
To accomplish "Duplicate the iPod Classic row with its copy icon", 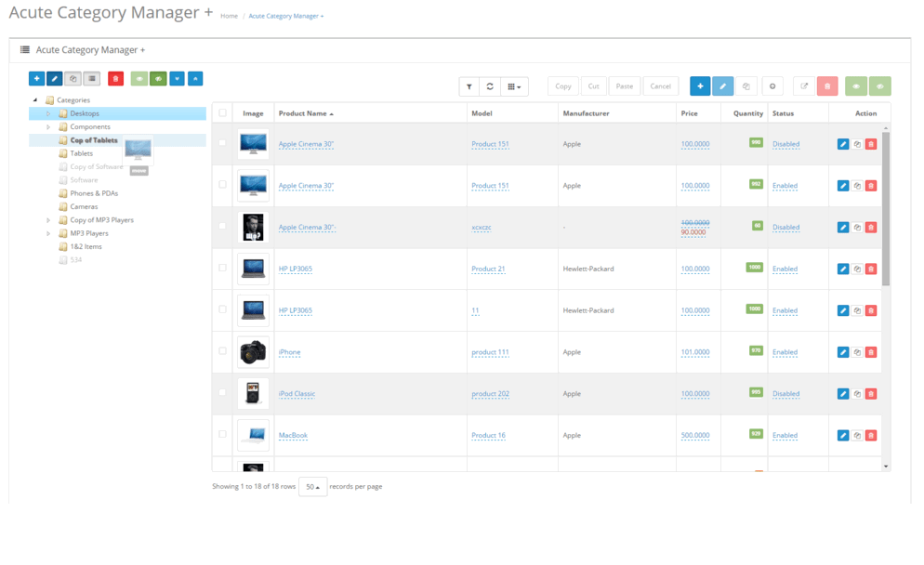I will (857, 394).
